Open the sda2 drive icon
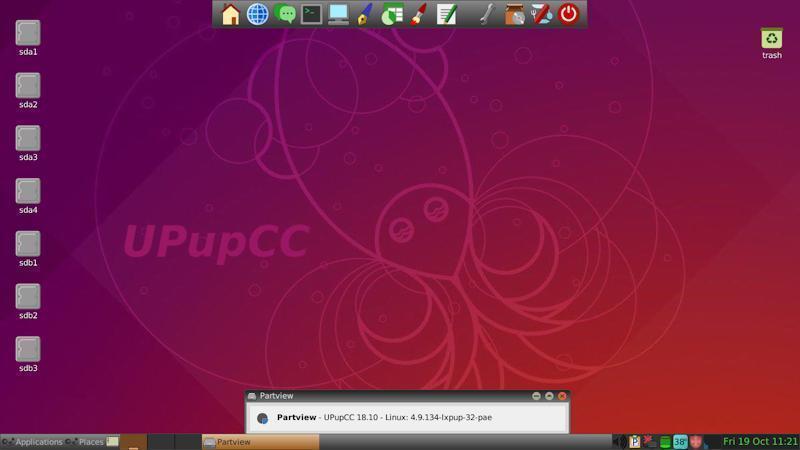800x450 pixels. pyautogui.click(x=28, y=85)
